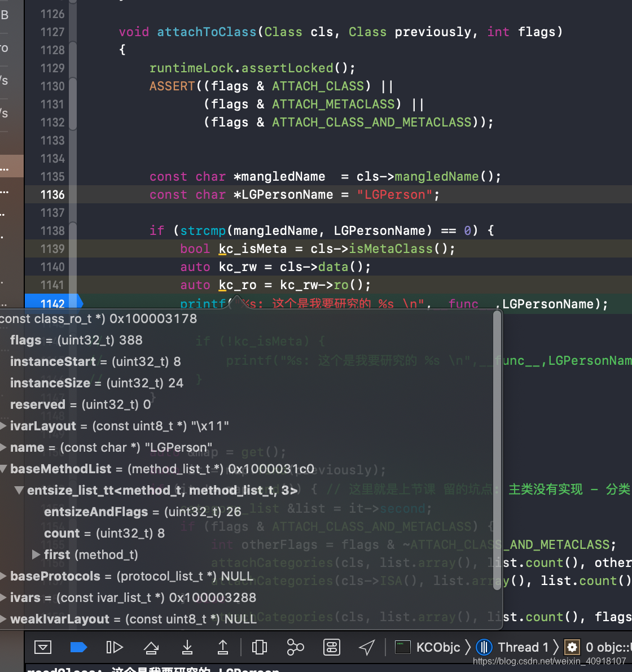Viewport: 632px width, 672px height.
Task: Click the kc_ro variable on line 1141
Action: click(238, 285)
